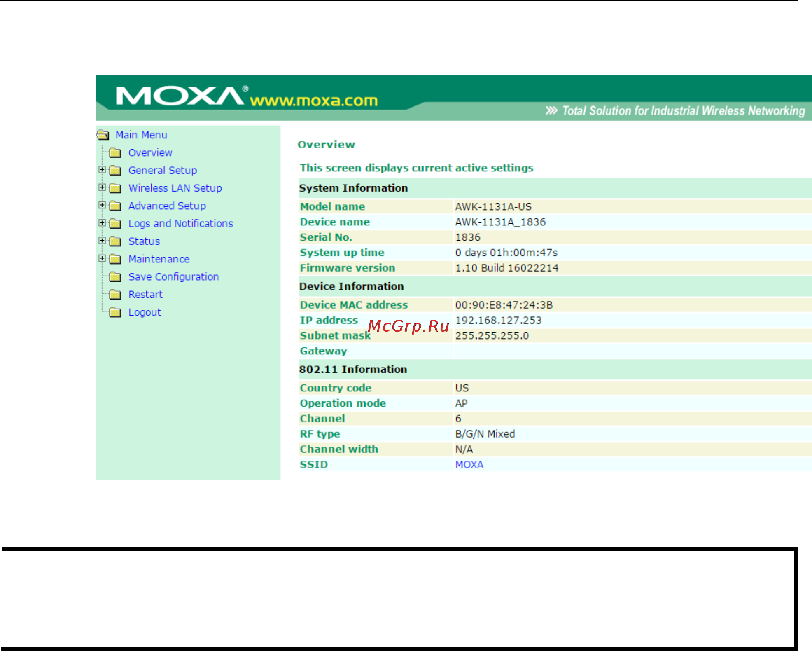Click the Logout link
Image resolution: width=812 pixels, height=651 pixels.
(145, 312)
